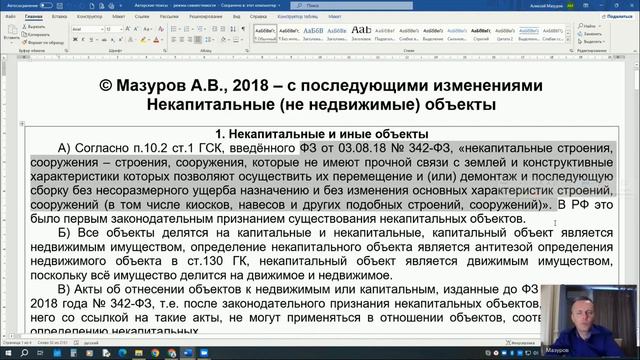Click Format Painter (Формат по образцу)
The width and height of the screenshot is (640, 360).
pos(43,42)
